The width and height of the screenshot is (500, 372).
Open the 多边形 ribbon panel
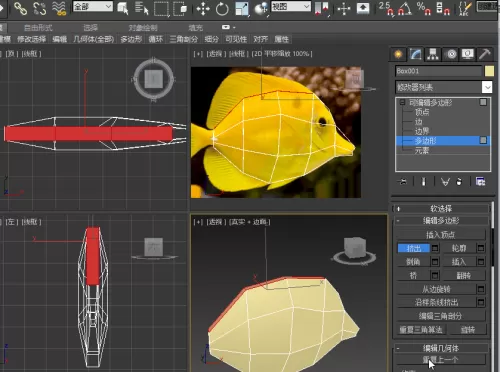[131, 39]
